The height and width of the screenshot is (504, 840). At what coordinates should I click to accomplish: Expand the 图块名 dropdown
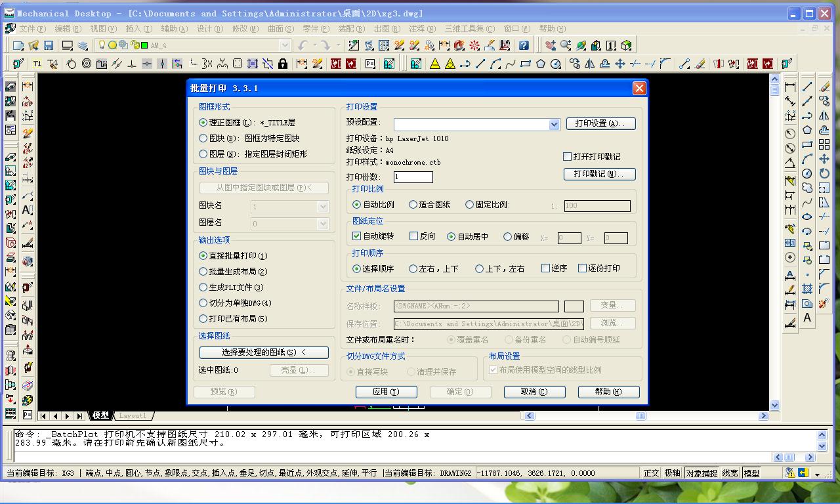323,207
